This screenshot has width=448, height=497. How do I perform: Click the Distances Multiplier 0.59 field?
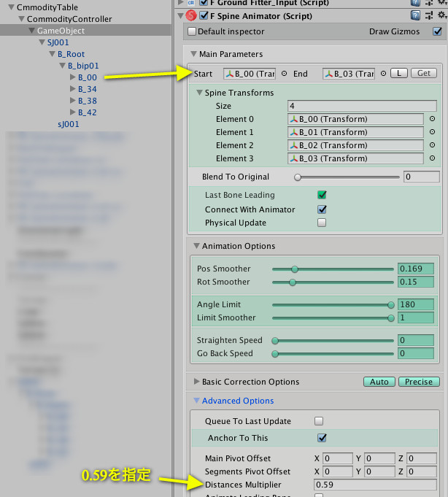(x=375, y=485)
